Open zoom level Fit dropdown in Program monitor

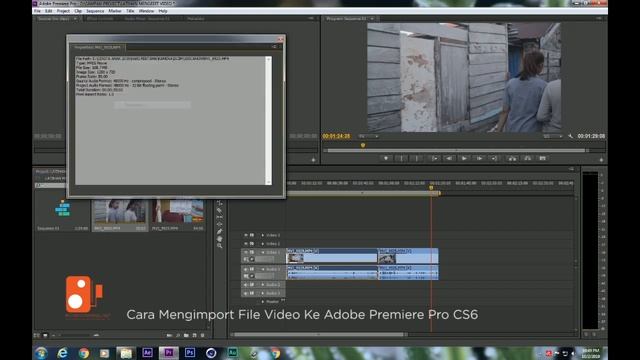click(368, 136)
